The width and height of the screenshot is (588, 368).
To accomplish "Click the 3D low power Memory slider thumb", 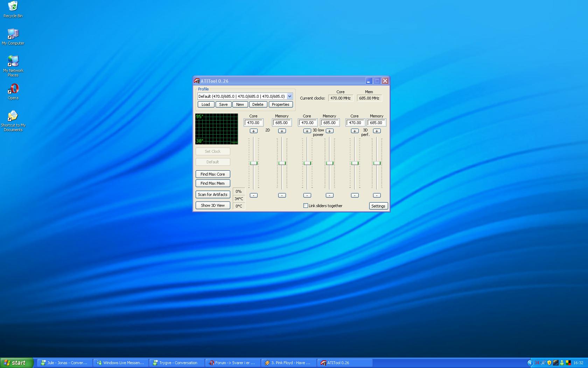I will [x=330, y=163].
